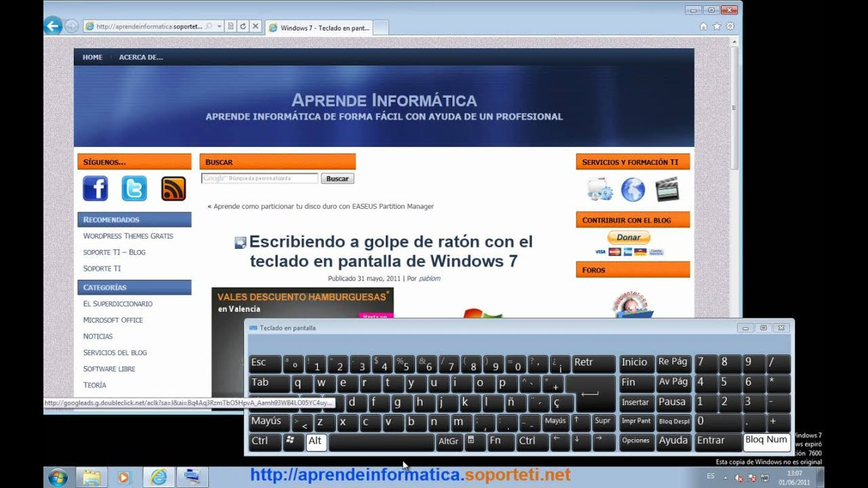Open the HOME menu item
The height and width of the screenshot is (488, 868).
coord(93,58)
